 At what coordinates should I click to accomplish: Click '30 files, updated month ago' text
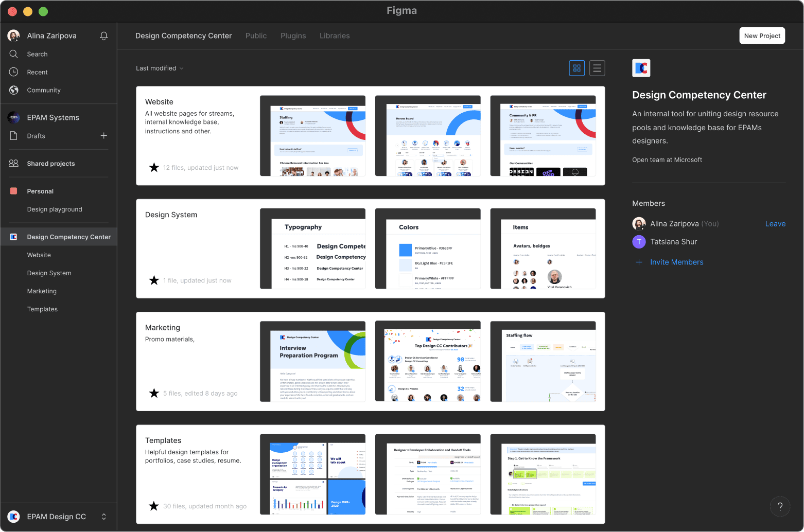pos(205,506)
